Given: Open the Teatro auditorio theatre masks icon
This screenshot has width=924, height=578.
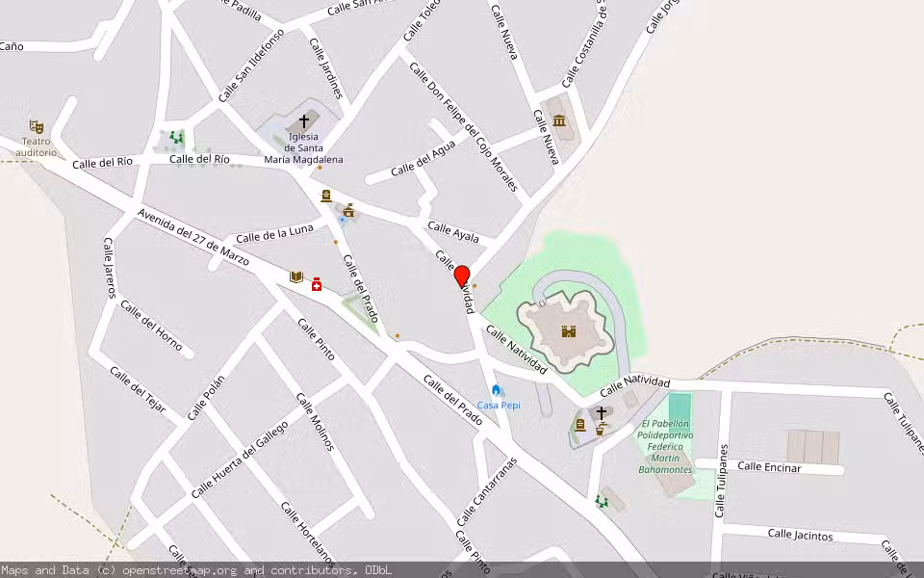Looking at the screenshot, I should [37, 126].
